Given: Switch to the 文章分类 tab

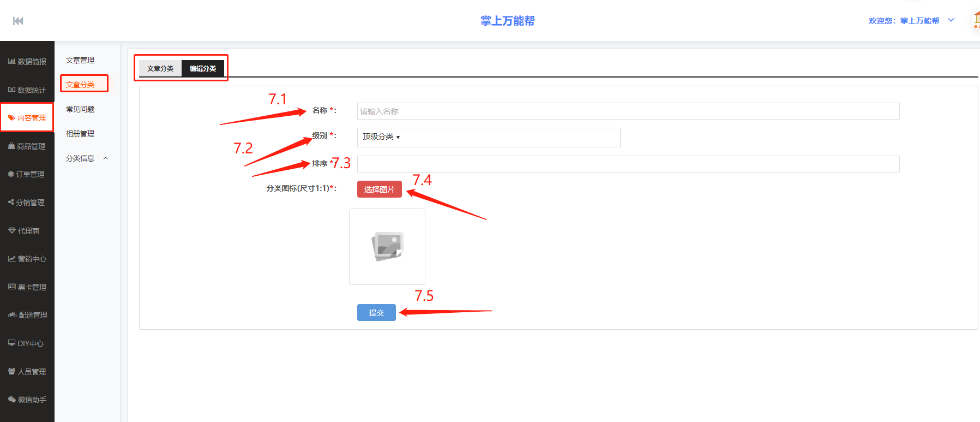Looking at the screenshot, I should (x=160, y=69).
